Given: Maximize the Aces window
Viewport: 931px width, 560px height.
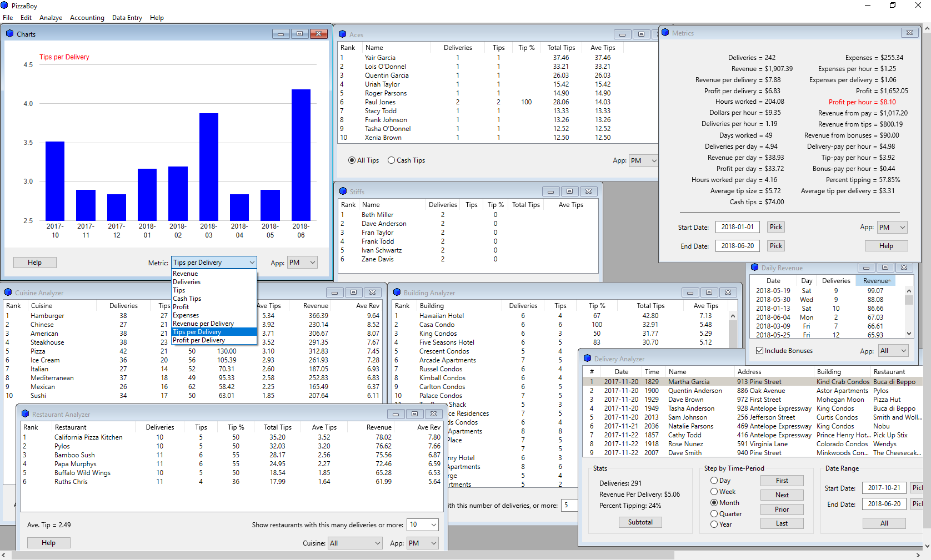Looking at the screenshot, I should (641, 34).
